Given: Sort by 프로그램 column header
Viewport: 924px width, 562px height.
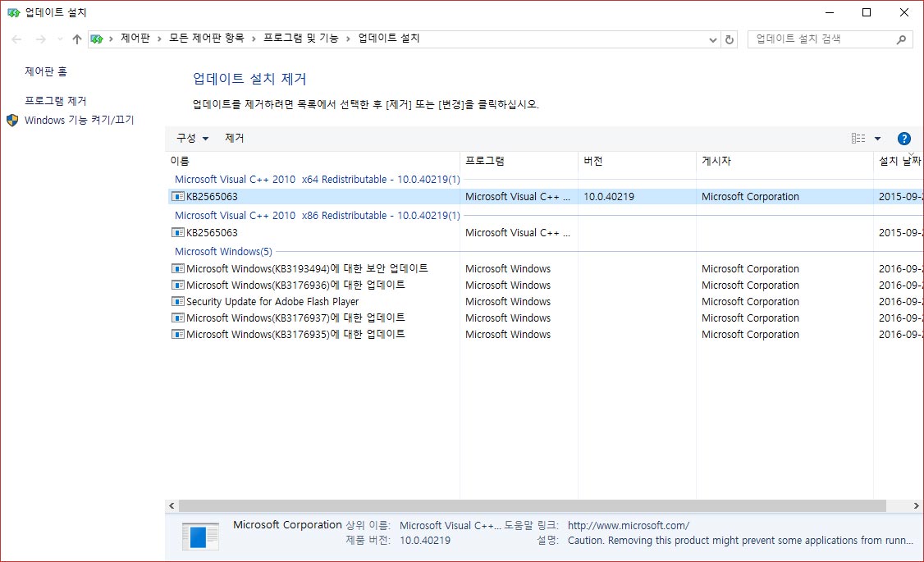Looking at the screenshot, I should 519,161.
